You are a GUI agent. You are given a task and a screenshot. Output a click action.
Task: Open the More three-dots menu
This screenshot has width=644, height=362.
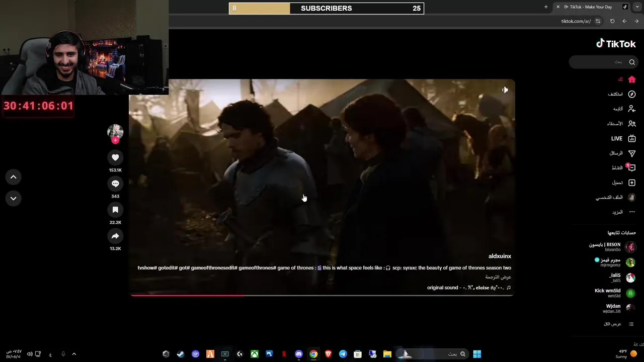pos(632,212)
